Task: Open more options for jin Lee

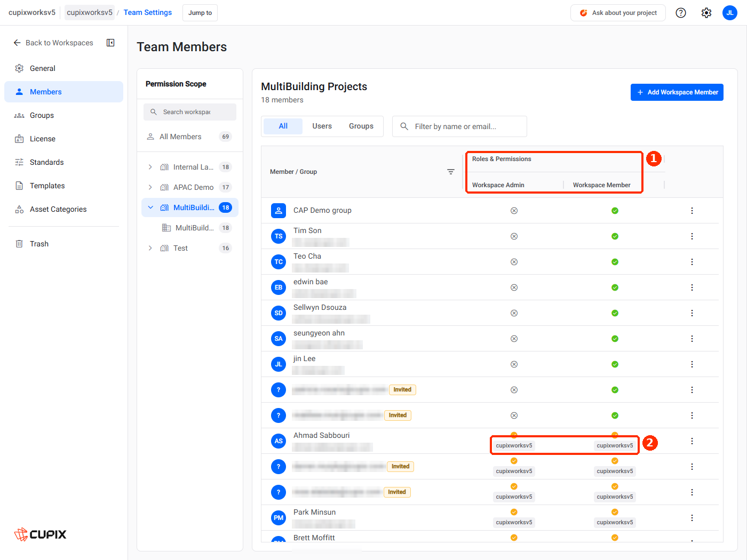Action: pos(692,364)
